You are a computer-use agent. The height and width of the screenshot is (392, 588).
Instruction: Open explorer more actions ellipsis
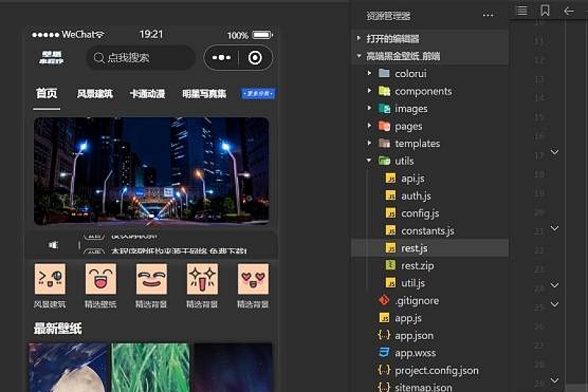click(x=488, y=16)
